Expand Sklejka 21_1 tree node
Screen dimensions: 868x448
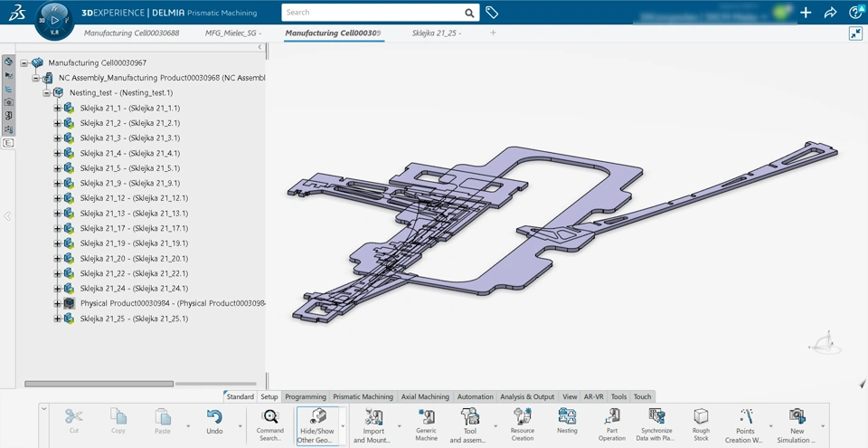point(58,108)
